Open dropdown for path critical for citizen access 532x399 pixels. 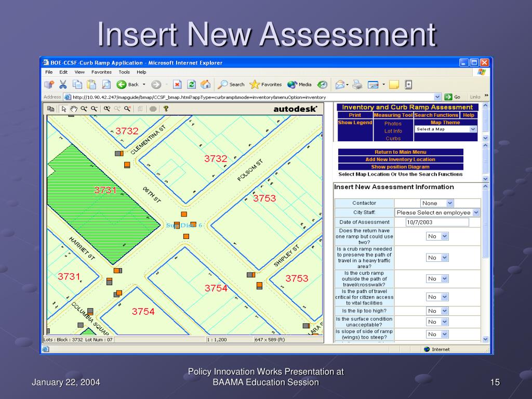437,297
